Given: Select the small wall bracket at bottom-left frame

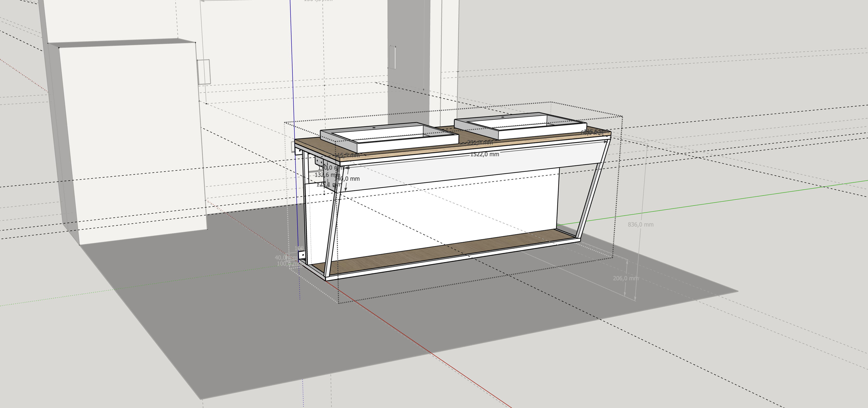Looking at the screenshot, I should 302,255.
